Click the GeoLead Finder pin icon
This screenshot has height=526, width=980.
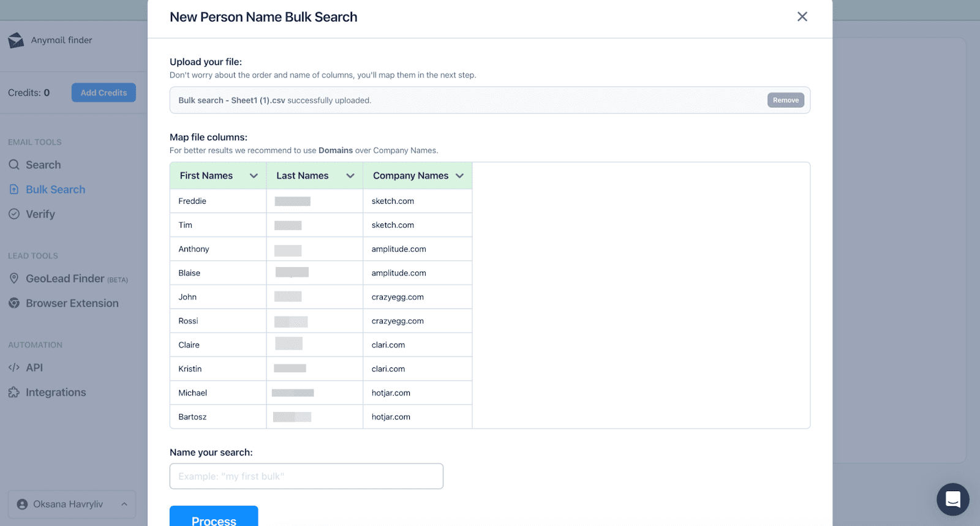[14, 279]
